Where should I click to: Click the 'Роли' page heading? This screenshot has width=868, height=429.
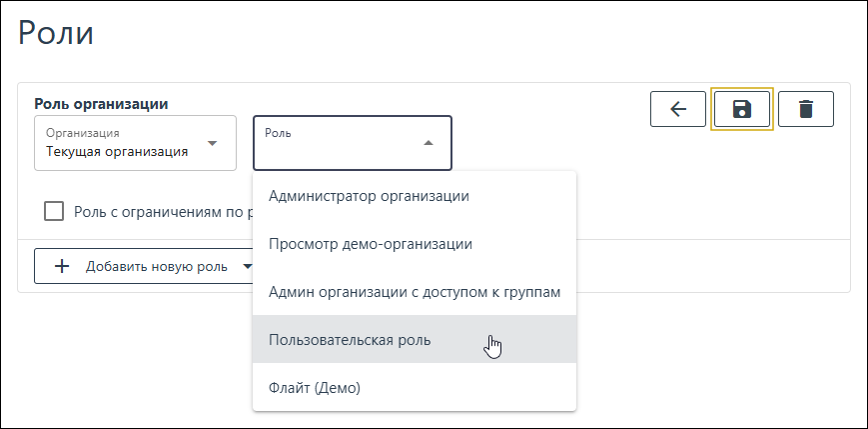[x=56, y=33]
